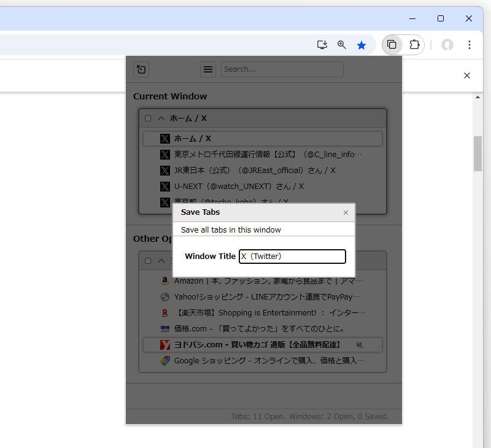Click the blue bookmark star icon
This screenshot has width=491, height=448.
coord(361,45)
